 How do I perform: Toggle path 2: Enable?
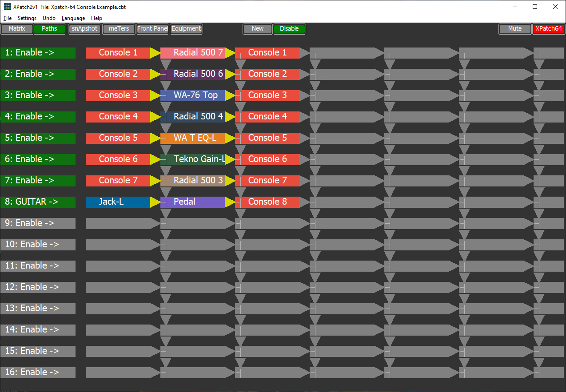[x=38, y=74]
